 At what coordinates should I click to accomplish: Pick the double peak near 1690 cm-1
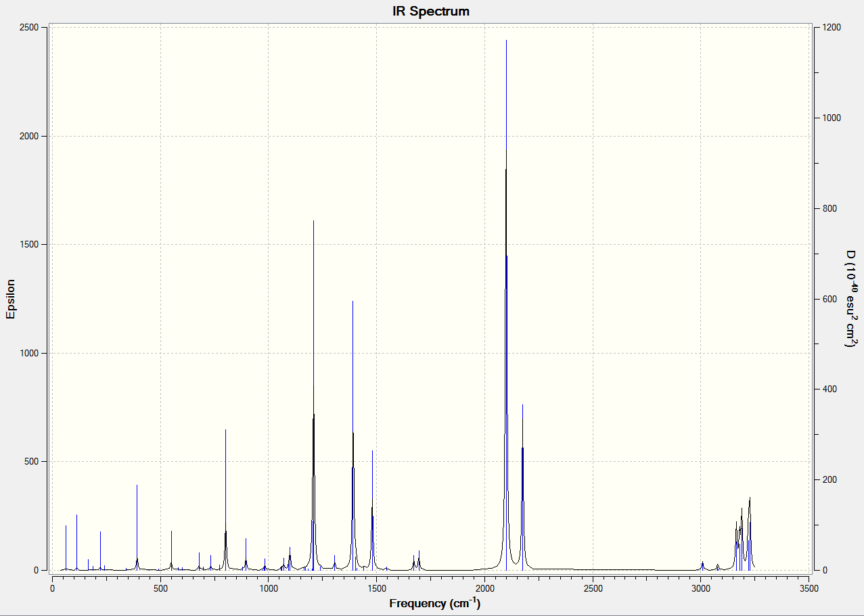click(x=416, y=561)
